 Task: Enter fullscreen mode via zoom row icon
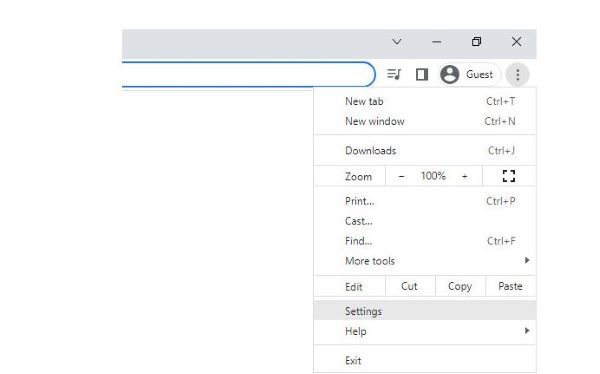click(x=509, y=176)
